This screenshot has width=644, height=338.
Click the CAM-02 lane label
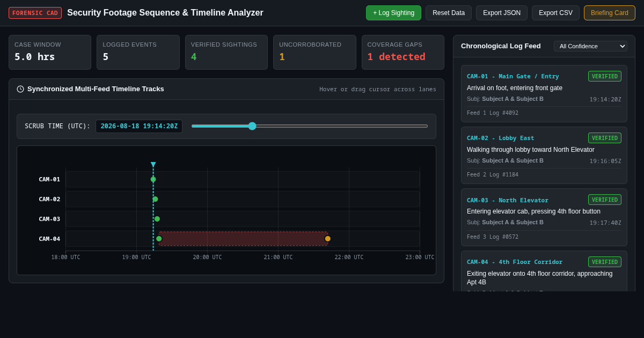click(49, 199)
